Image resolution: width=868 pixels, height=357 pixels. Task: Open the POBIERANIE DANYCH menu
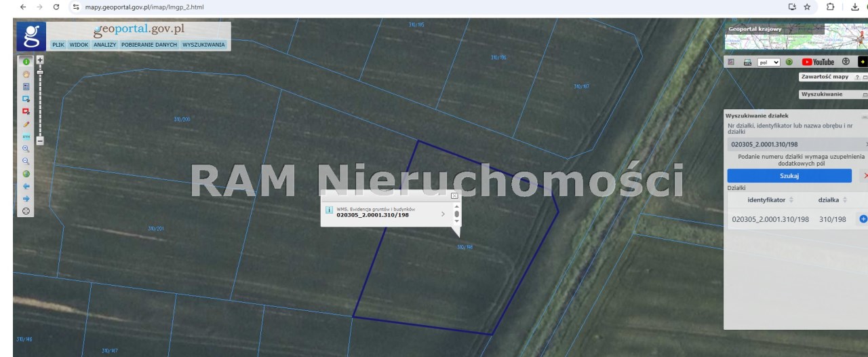tap(149, 45)
